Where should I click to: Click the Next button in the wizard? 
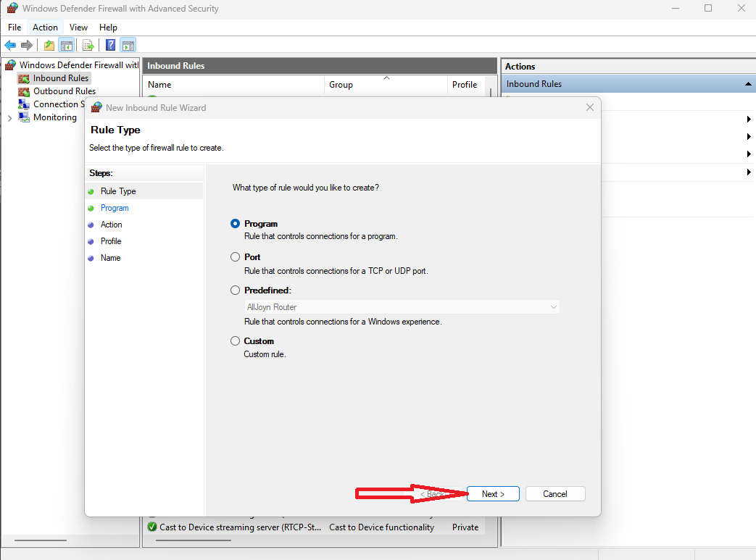tap(493, 494)
